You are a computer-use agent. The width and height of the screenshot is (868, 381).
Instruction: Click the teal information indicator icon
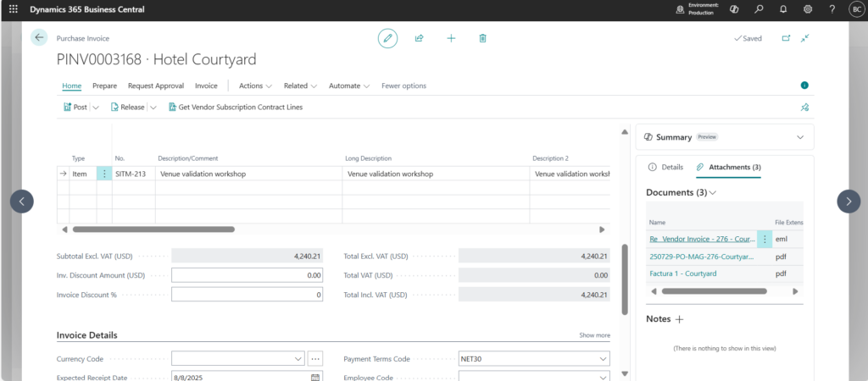point(805,86)
